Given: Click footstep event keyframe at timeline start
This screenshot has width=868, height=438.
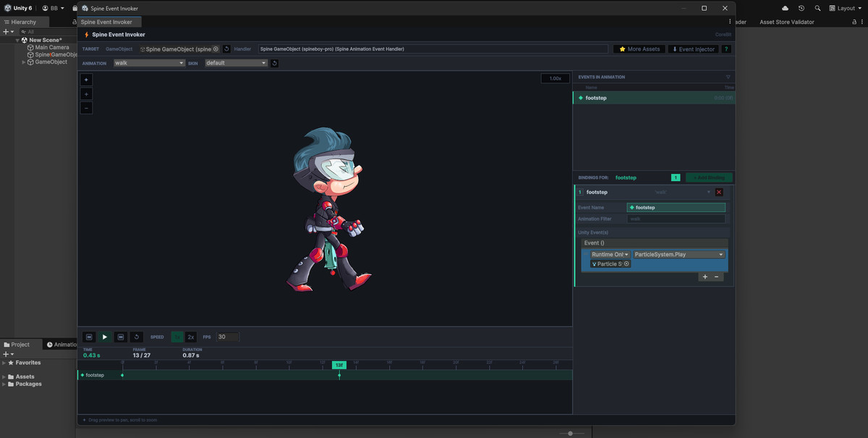Looking at the screenshot, I should pos(122,375).
